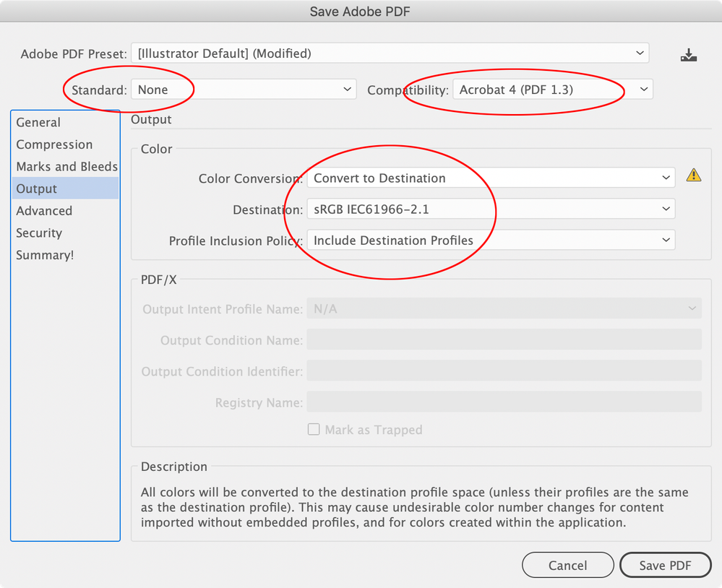Open the Compatibility dropdown showing Acrobat 4
This screenshot has height=588, width=722.
553,90
